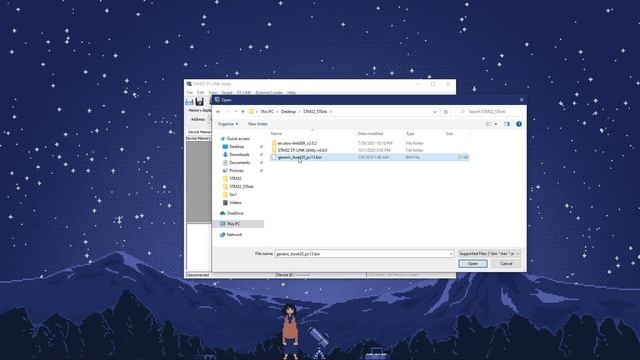
Task: Open the address bar previous locations dropdown
Action: point(435,111)
